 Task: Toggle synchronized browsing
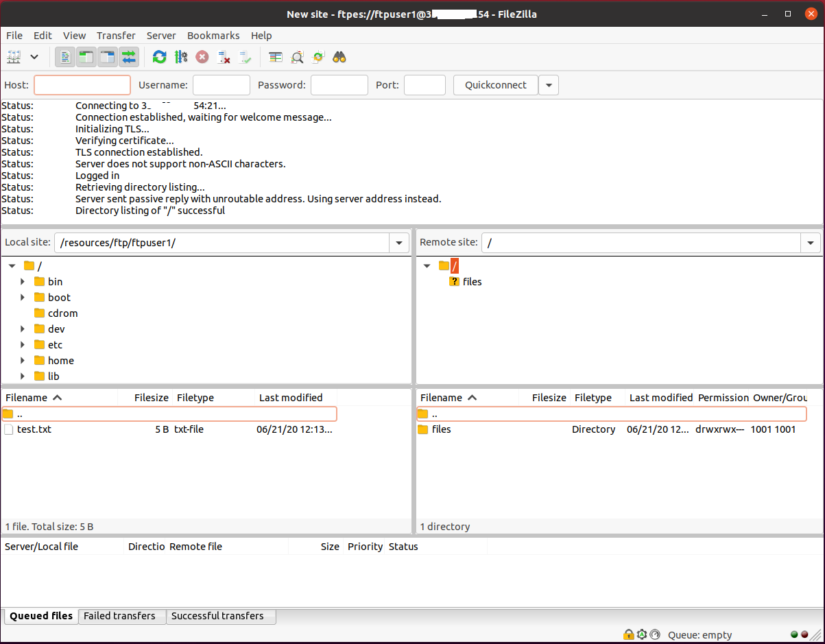(x=318, y=57)
